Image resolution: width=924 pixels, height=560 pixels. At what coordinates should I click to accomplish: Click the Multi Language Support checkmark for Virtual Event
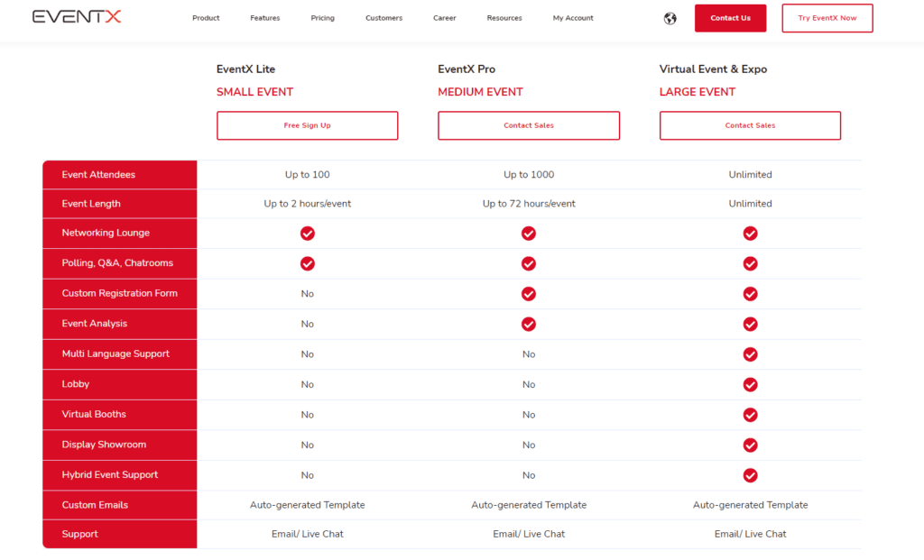click(x=750, y=353)
